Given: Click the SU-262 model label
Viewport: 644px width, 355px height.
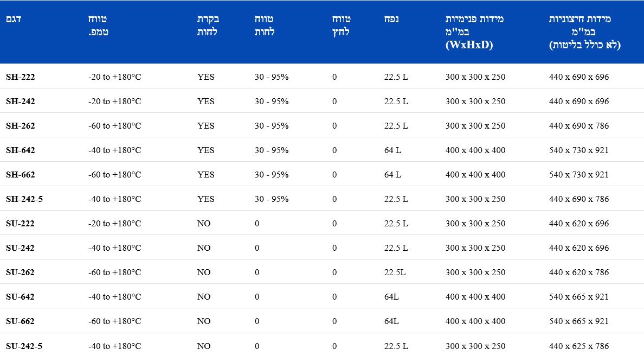Looking at the screenshot, I should tap(21, 272).
